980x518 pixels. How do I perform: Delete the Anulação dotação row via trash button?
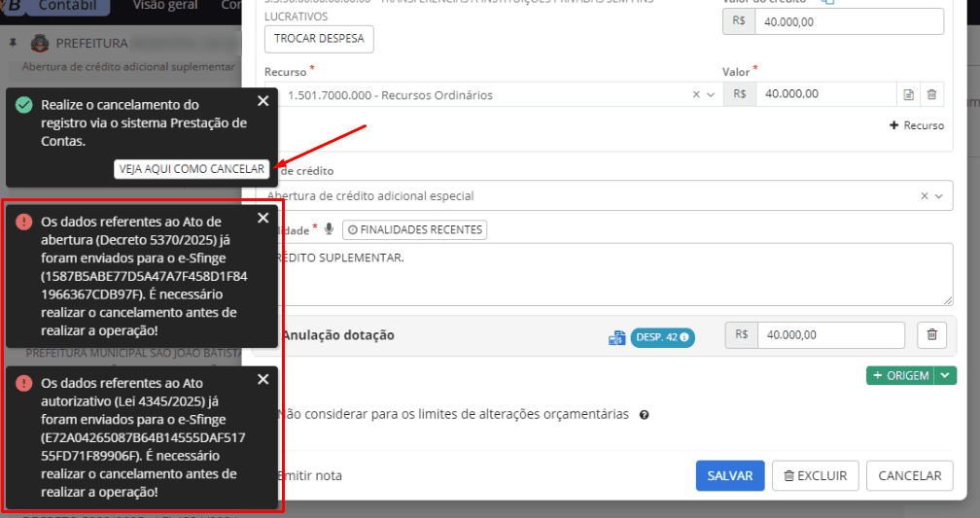(931, 335)
